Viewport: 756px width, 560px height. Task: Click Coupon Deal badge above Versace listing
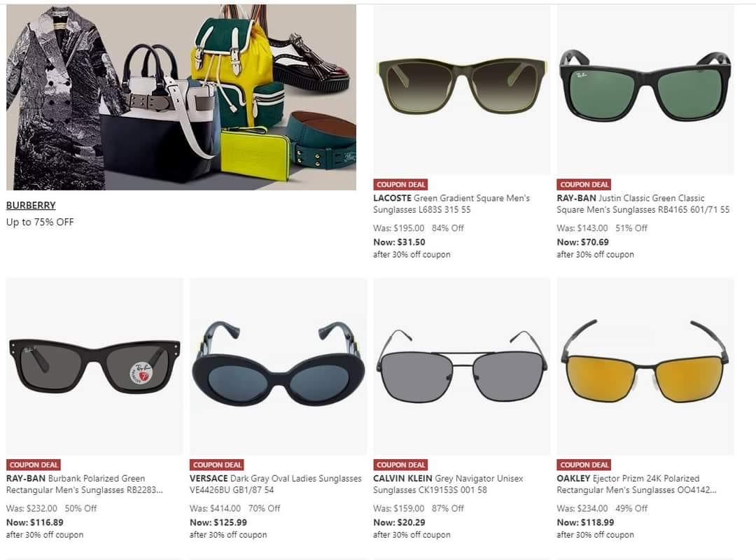[217, 465]
